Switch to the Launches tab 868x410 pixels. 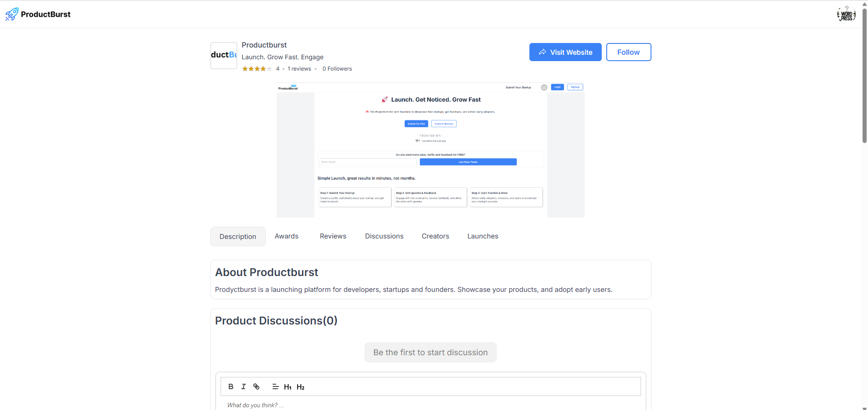(483, 236)
